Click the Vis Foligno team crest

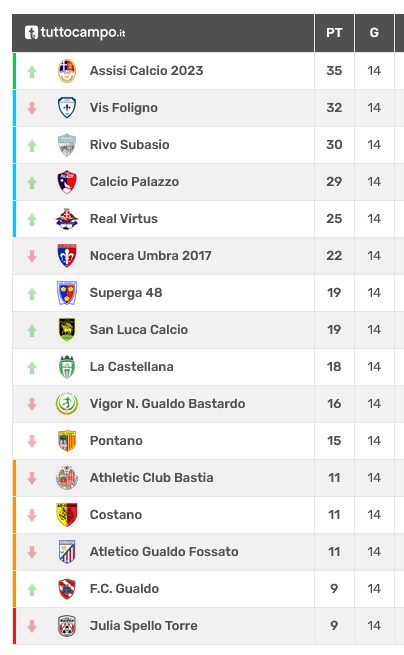67,108
